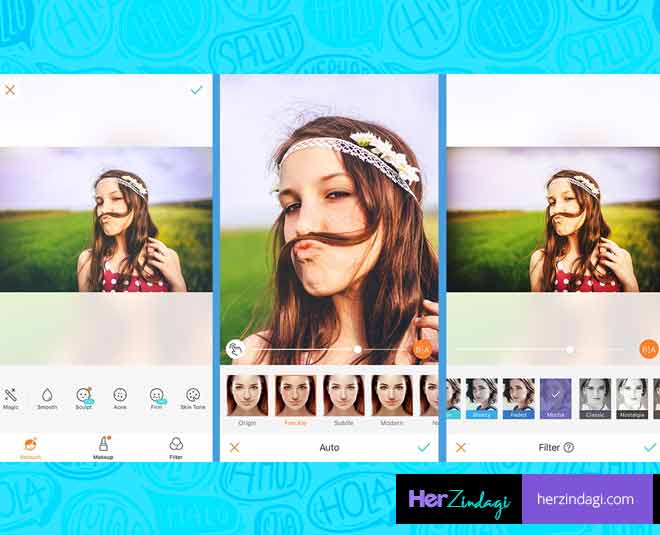Toggle before/after button in middle panel
660x535 pixels.
(x=422, y=349)
